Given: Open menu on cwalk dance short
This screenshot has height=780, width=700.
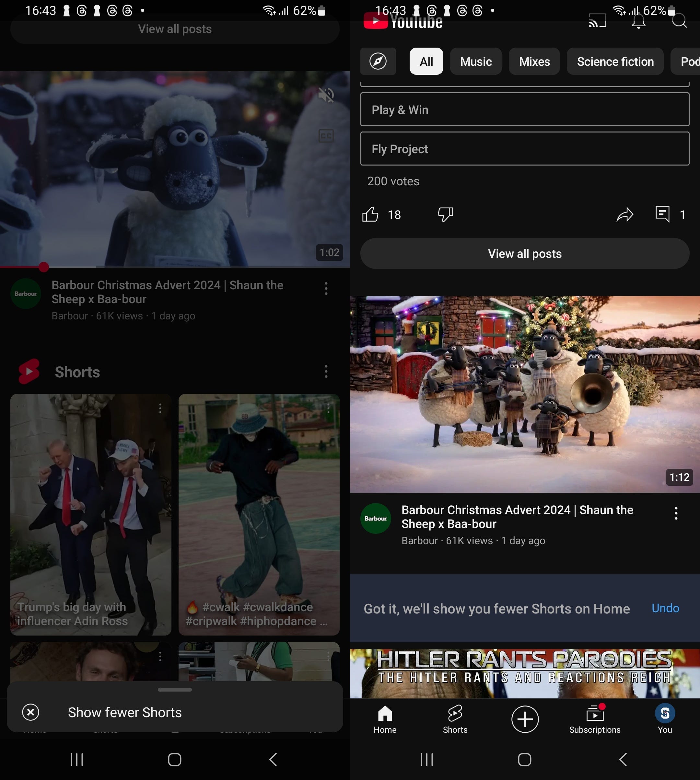Looking at the screenshot, I should pyautogui.click(x=328, y=408).
